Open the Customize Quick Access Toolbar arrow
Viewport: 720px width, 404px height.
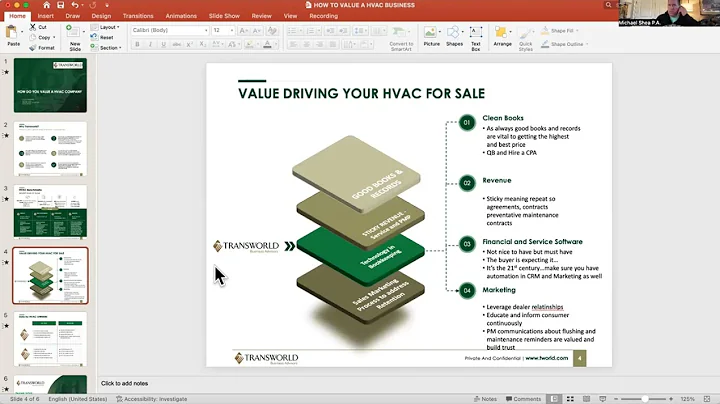(x=107, y=5)
